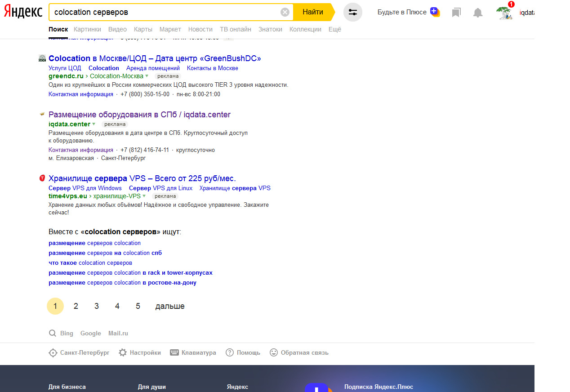Go to results page 5

click(x=138, y=306)
